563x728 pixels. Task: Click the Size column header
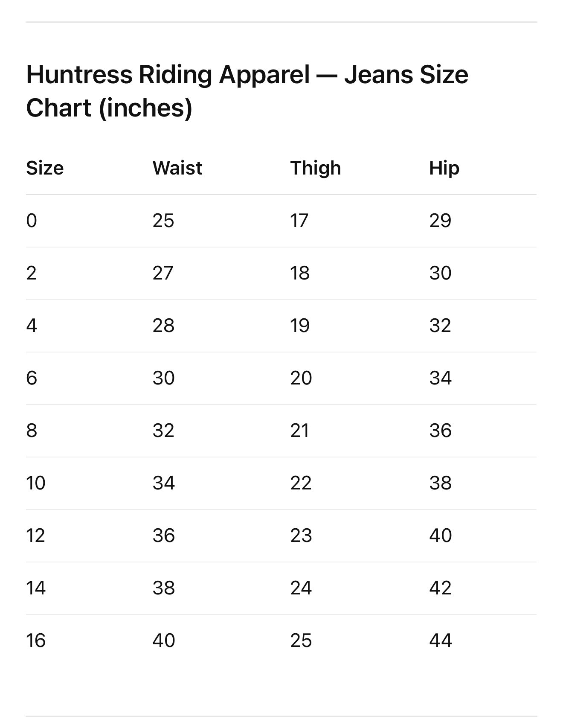(45, 168)
